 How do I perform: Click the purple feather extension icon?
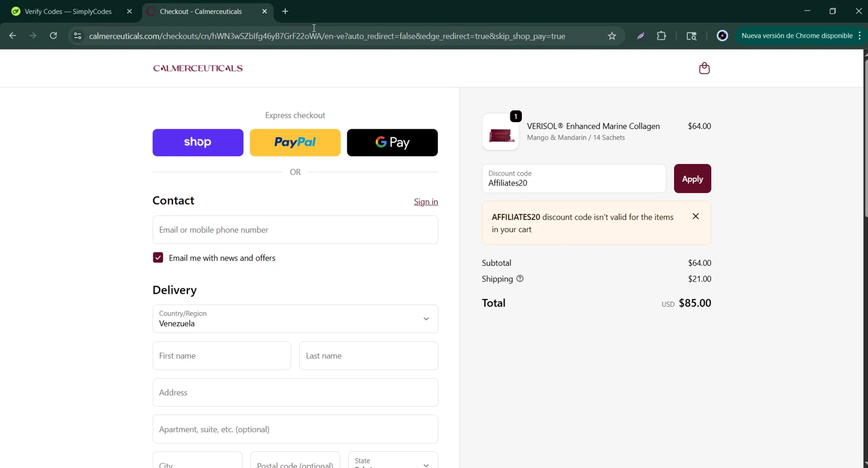(641, 36)
